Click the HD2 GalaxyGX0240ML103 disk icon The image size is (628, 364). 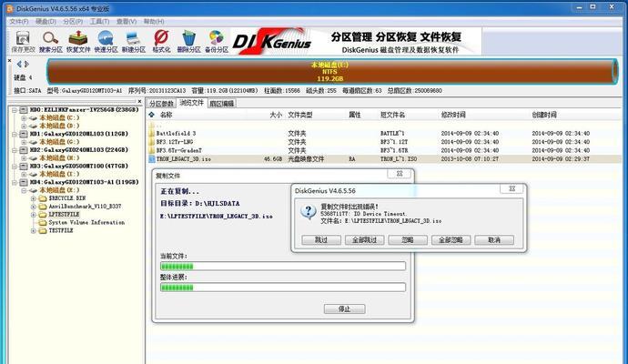pyautogui.click(x=24, y=150)
